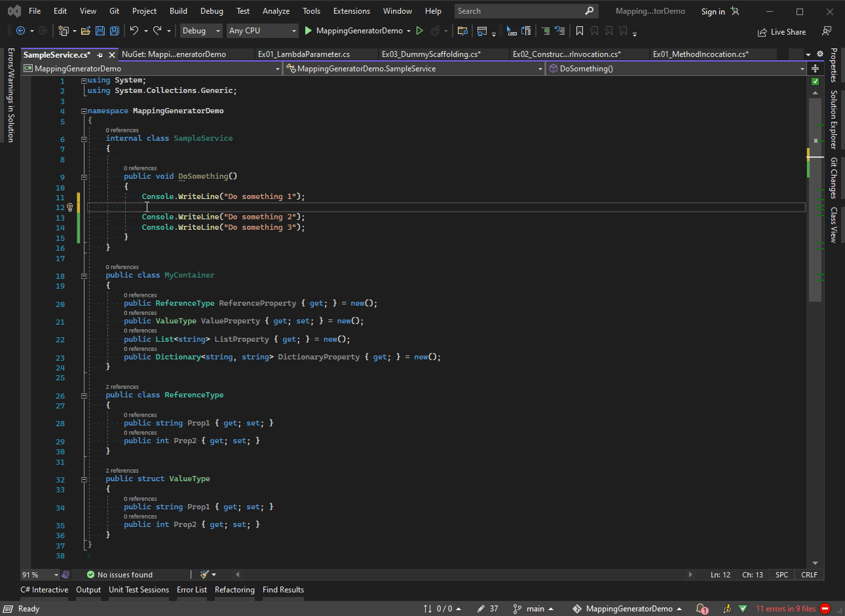Toggle the green checkmark file health indicator
Image resolution: width=845 pixels, height=616 pixels.
click(x=816, y=82)
